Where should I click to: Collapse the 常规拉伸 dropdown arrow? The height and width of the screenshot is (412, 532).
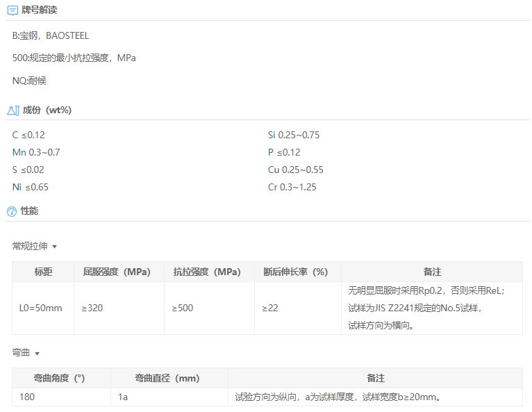tap(55, 247)
